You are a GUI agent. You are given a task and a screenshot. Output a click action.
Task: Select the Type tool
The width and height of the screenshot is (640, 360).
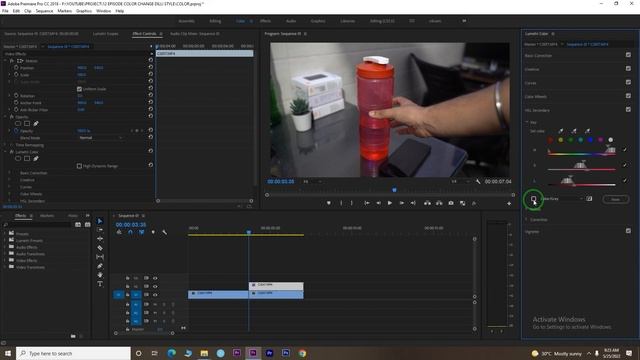coord(100,284)
